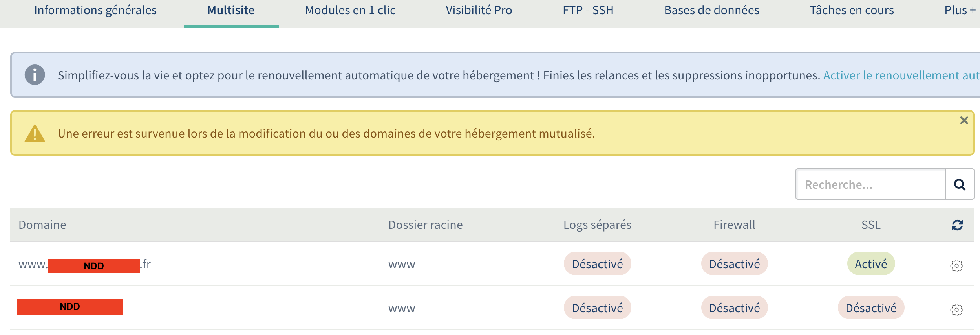Switch to Modules en 1 clic tab

tap(350, 10)
